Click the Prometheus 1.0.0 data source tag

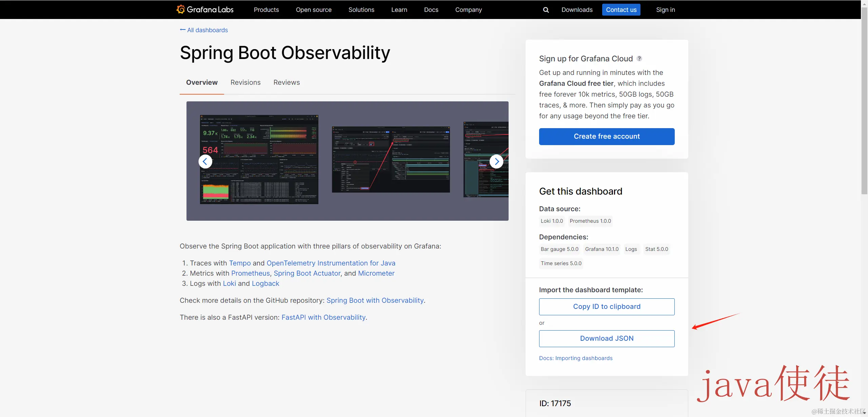coord(590,221)
